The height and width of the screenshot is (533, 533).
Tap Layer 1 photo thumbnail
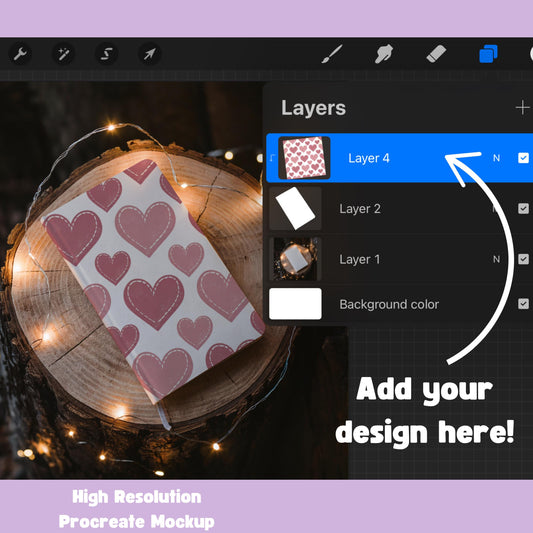[x=295, y=259]
